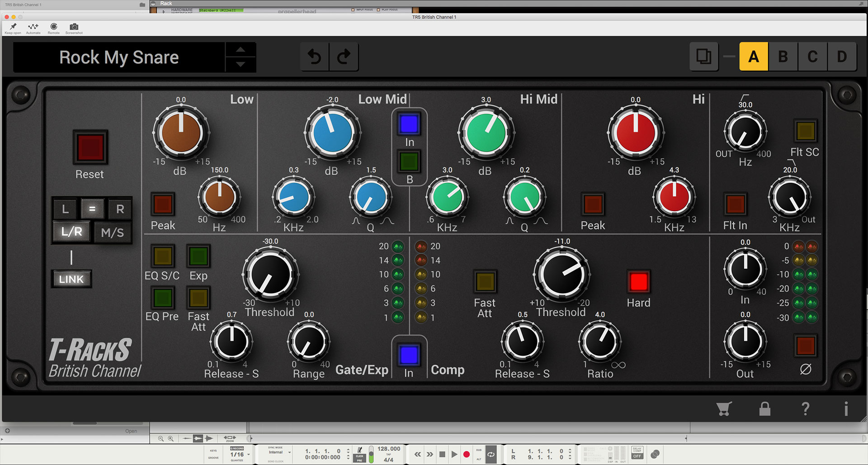Select the L channel button
This screenshot has height=465, width=868.
(x=66, y=209)
